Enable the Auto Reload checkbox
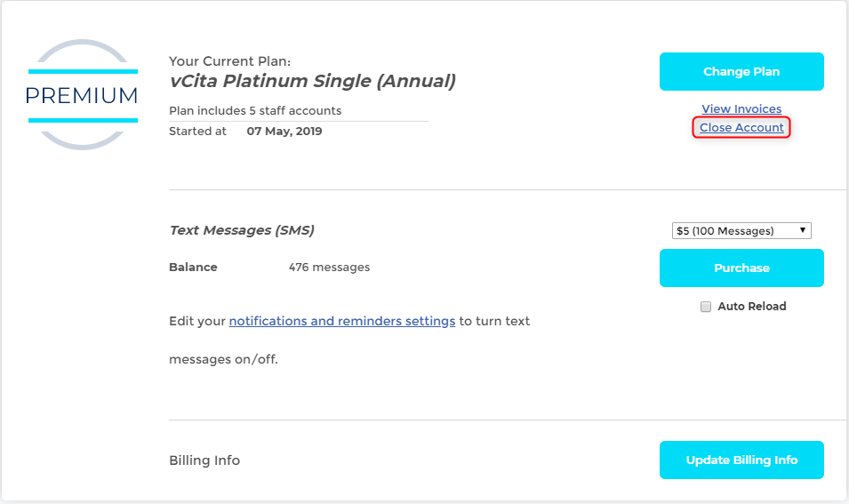This screenshot has width=849, height=504. pyautogui.click(x=706, y=307)
